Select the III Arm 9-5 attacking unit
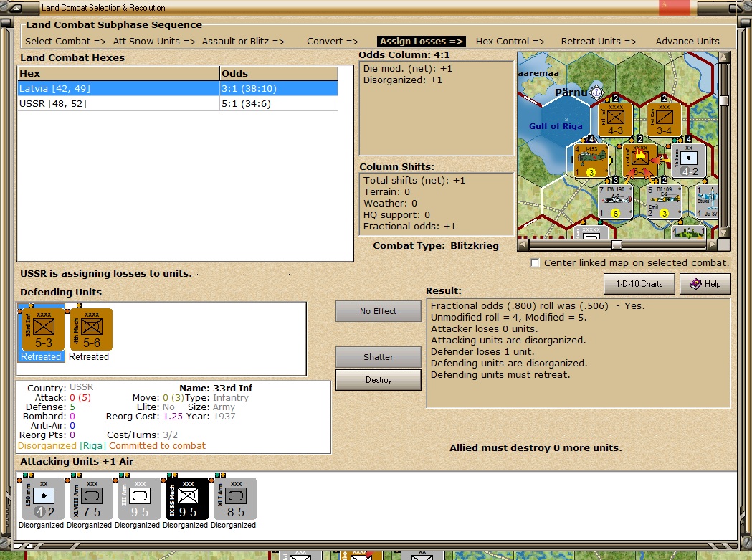The image size is (752, 560). coord(139,498)
